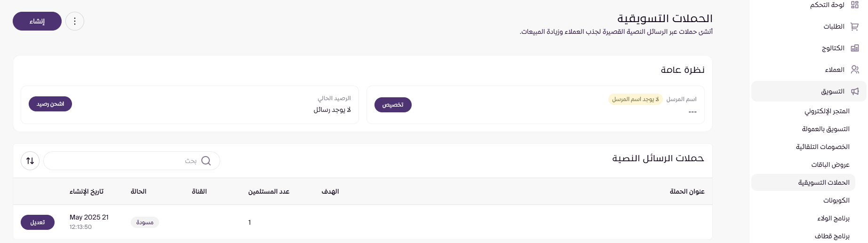Click the marketing megaphone icon
The height and width of the screenshot is (243, 868).
point(855,92)
